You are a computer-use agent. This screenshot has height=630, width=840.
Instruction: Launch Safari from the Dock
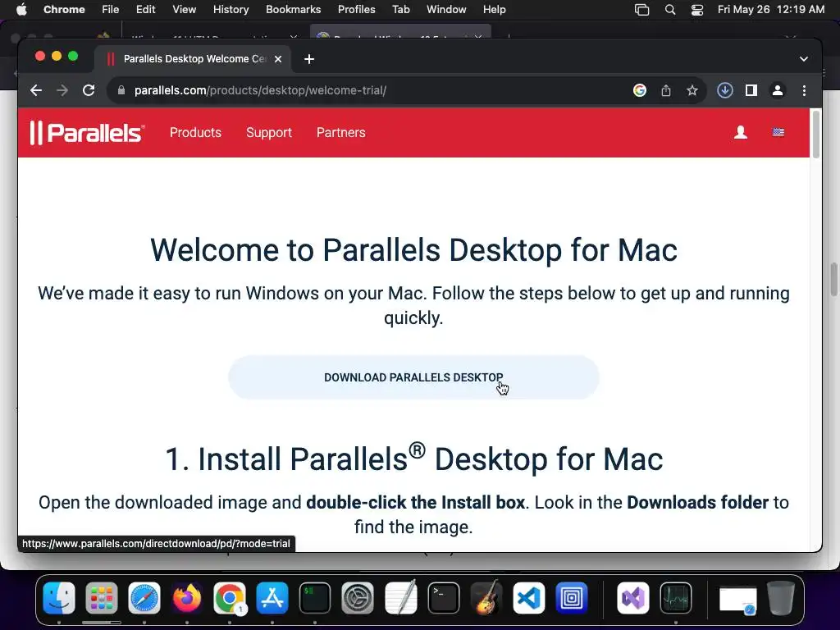[144, 597]
